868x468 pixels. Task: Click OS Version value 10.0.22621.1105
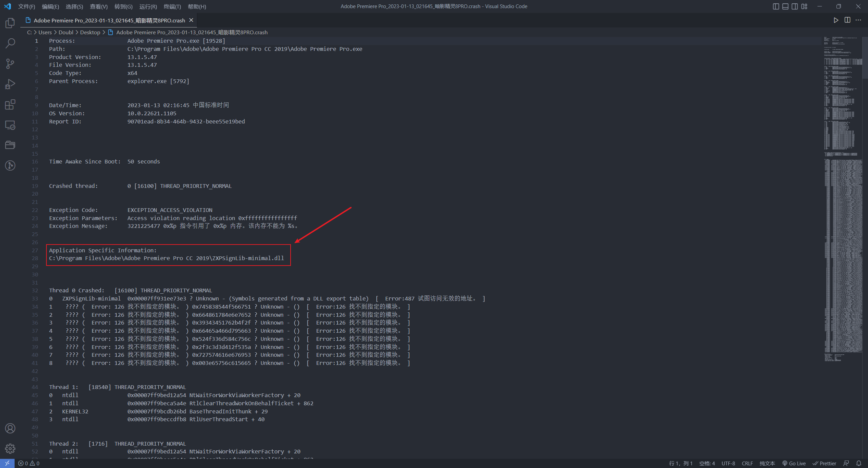pos(152,113)
